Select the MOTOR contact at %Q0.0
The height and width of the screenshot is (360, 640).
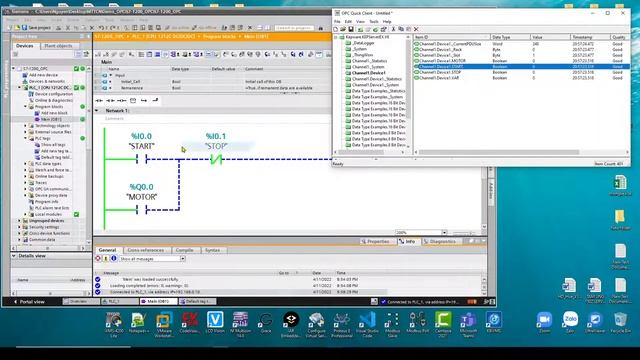142,210
